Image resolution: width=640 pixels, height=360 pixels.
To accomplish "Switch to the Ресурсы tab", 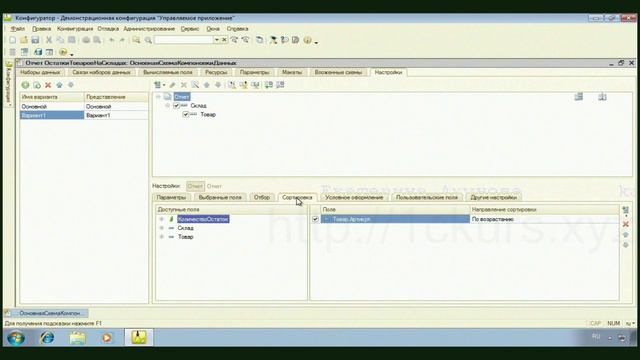I will point(216,72).
